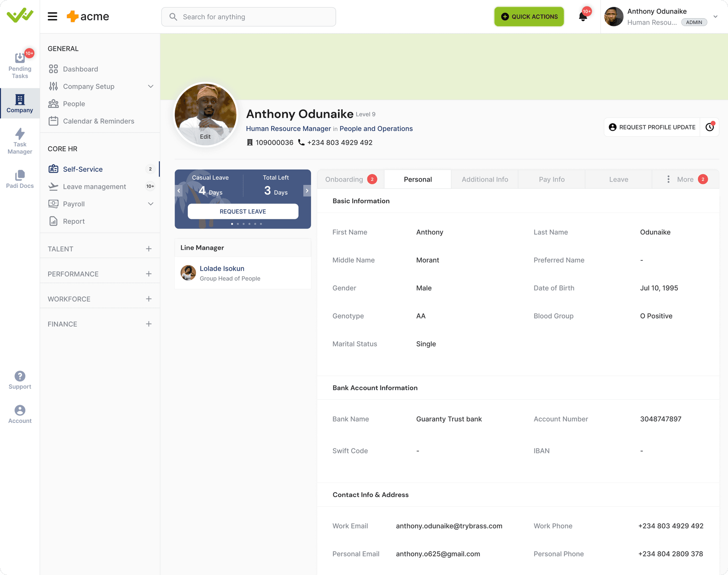Click the Calendar & Reminders icon
728x575 pixels.
click(53, 121)
